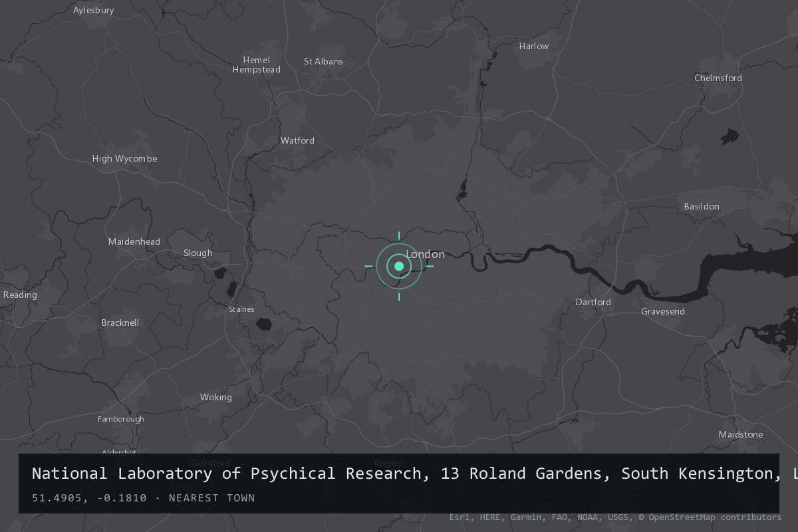Click the Hemel Hempstead label
The height and width of the screenshot is (532, 798).
point(257,65)
